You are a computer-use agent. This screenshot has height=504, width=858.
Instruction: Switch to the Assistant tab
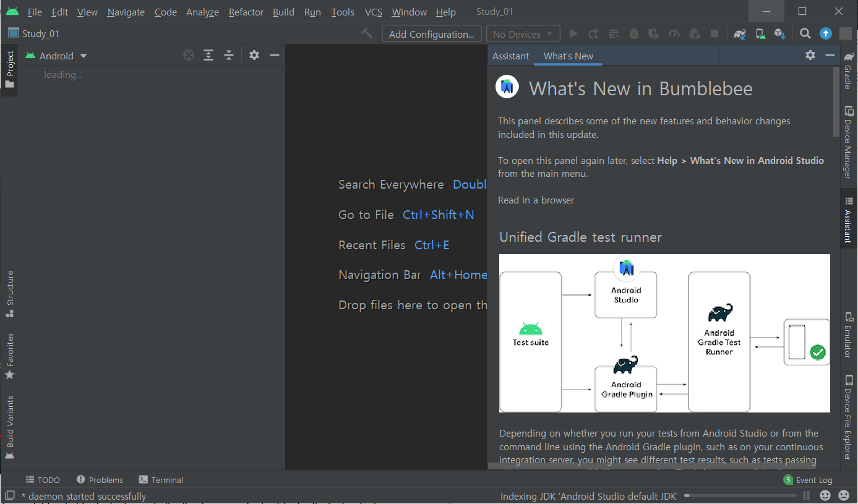pos(511,56)
